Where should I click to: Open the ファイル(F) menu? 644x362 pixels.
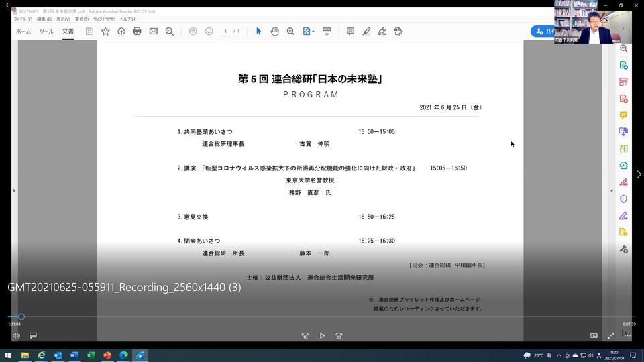pyautogui.click(x=23, y=19)
